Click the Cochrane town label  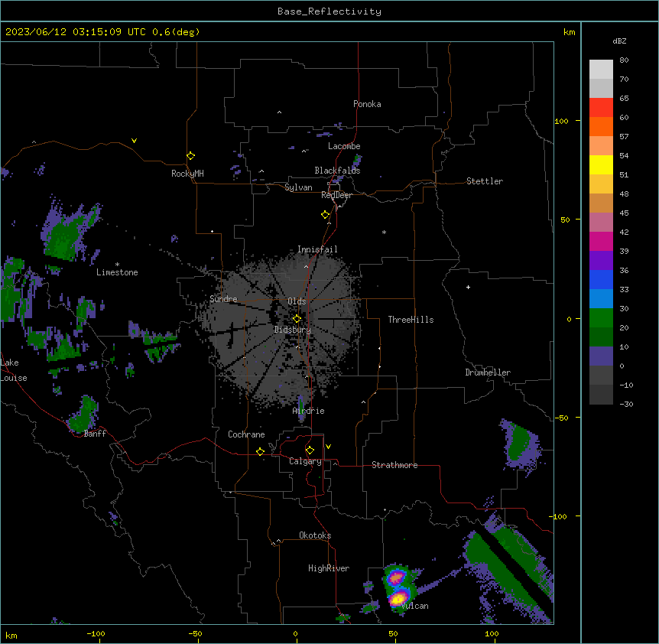click(x=246, y=434)
